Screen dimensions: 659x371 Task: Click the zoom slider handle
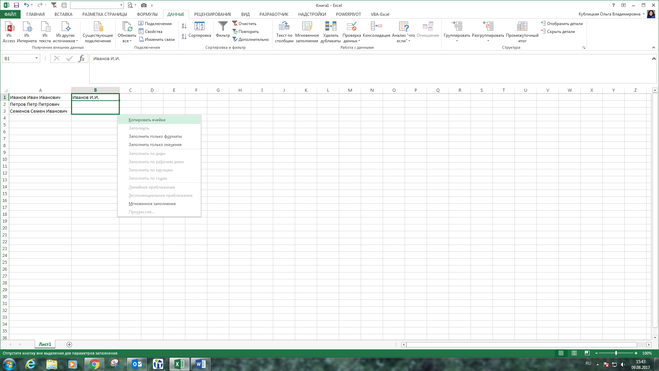click(616, 353)
